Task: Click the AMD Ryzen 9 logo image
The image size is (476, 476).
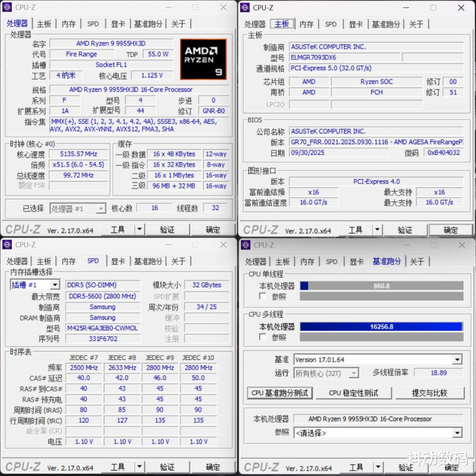Action: pos(203,59)
